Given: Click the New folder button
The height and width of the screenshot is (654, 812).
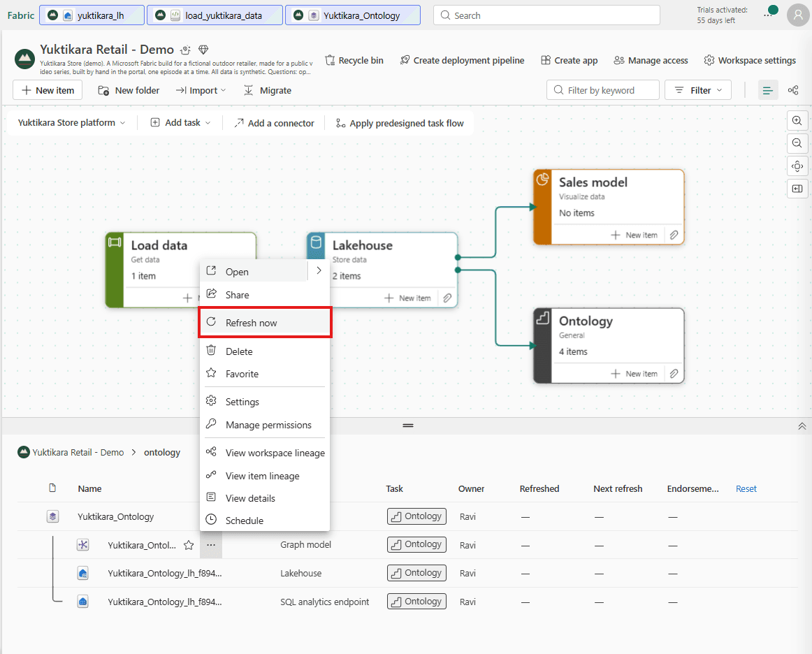Looking at the screenshot, I should tap(129, 91).
